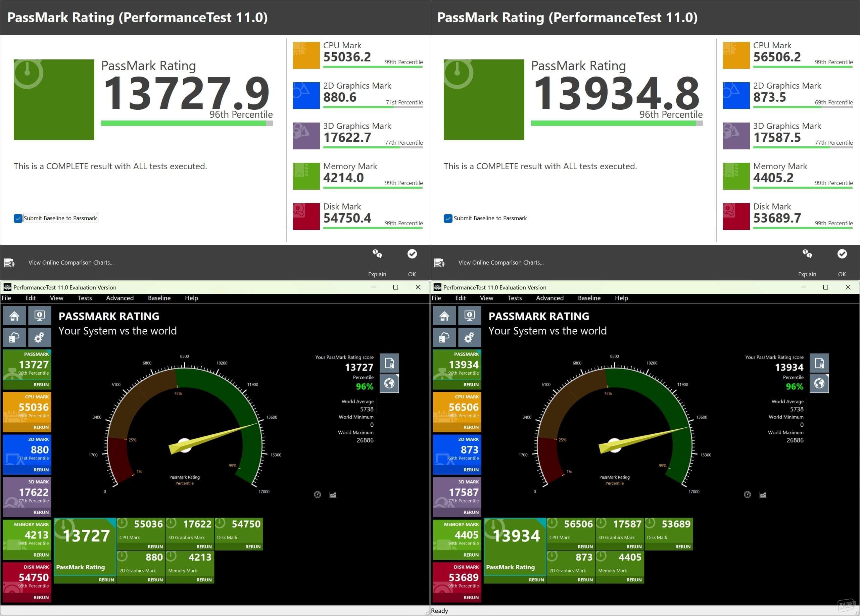Open Advanced menu in left window
The height and width of the screenshot is (616, 860).
pyautogui.click(x=120, y=298)
